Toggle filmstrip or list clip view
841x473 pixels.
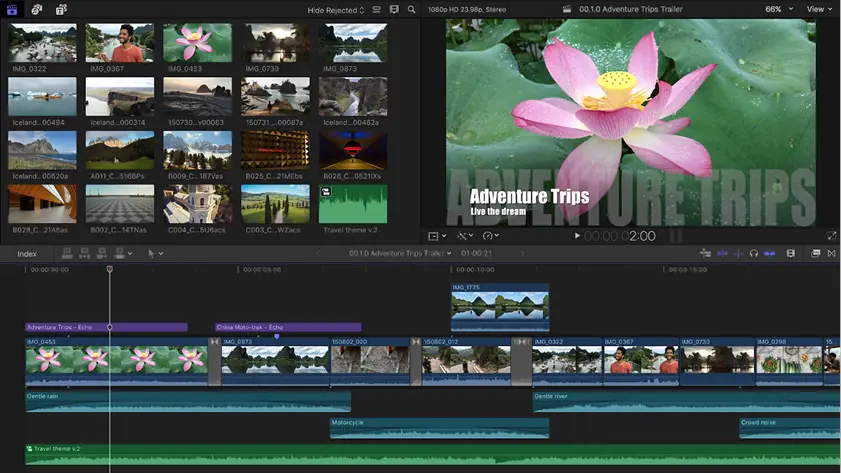pos(377,9)
